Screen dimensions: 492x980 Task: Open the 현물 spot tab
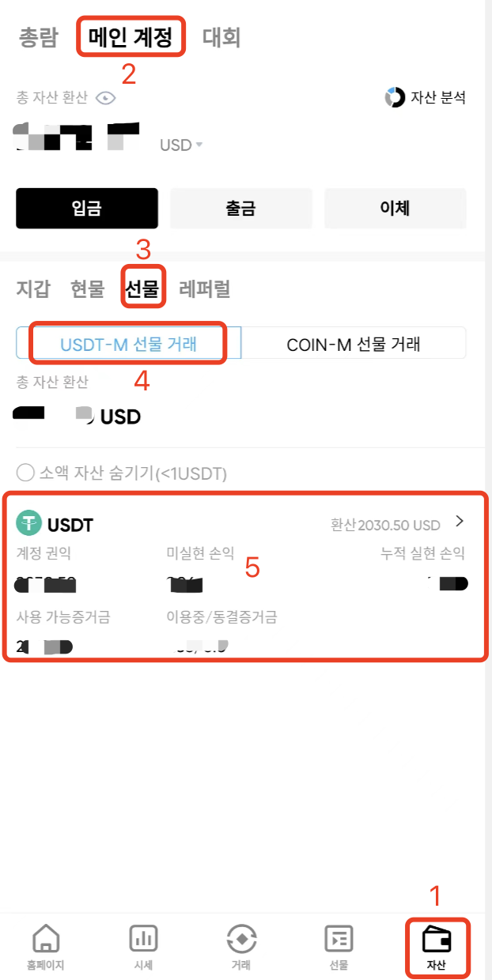(87, 288)
